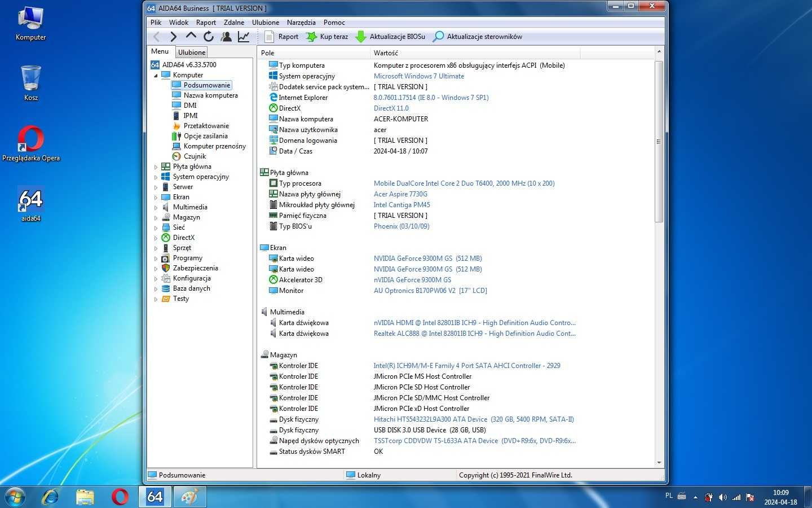Image resolution: width=812 pixels, height=508 pixels.
Task: Expand the Płyta główna tree node
Action: click(156, 167)
